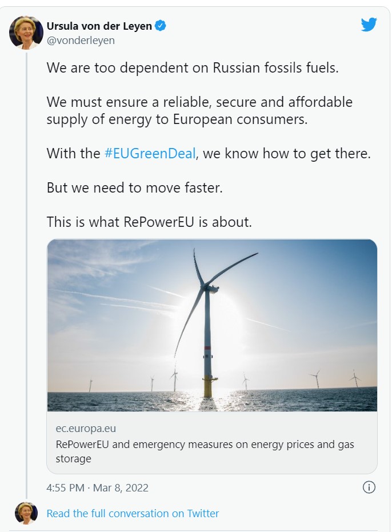
Task: Click the blue verified badge
Action: (x=161, y=26)
